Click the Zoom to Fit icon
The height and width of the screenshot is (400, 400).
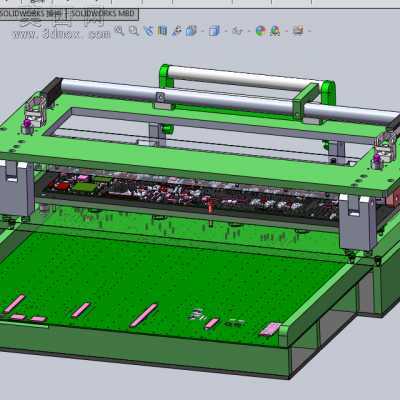pos(119,31)
